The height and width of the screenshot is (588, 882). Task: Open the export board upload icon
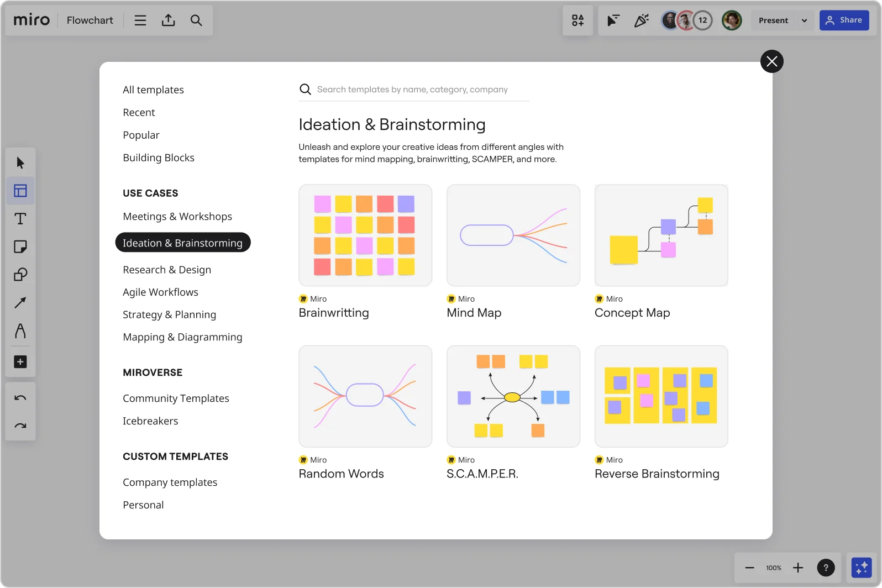pyautogui.click(x=169, y=20)
